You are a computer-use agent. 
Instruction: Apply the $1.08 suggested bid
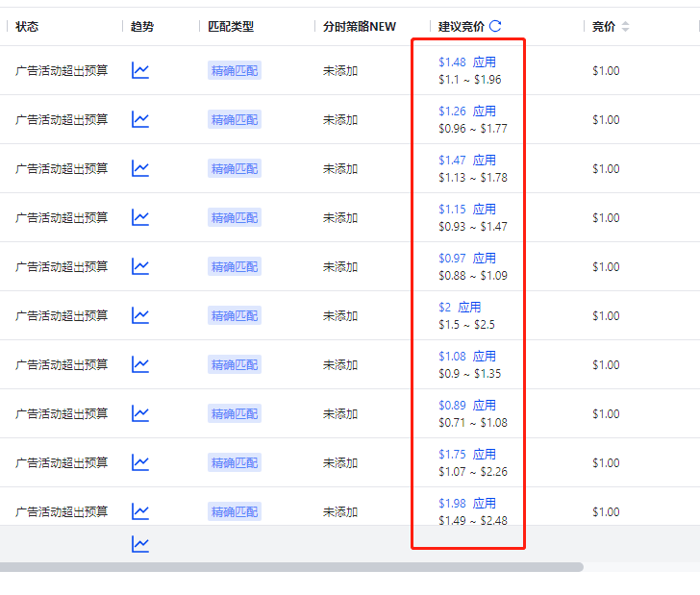click(485, 357)
